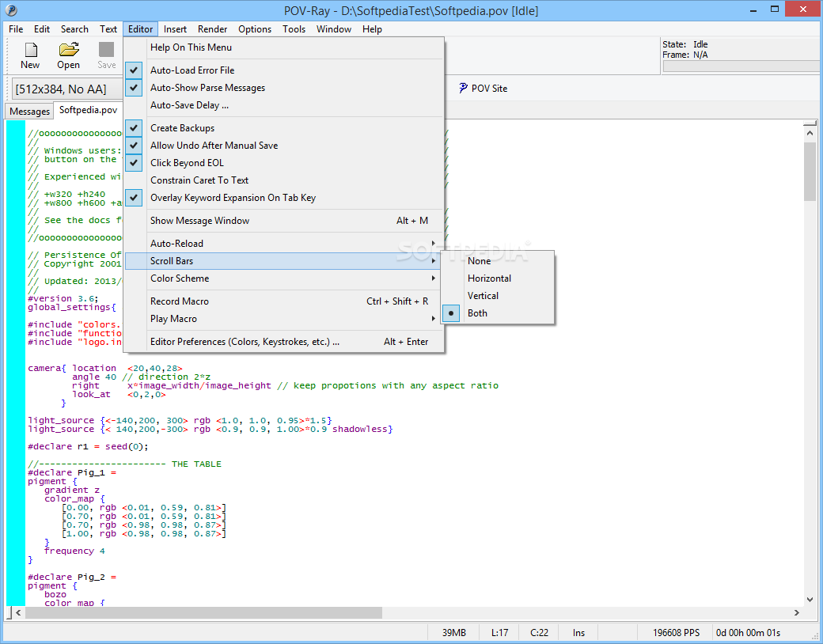Open the Search menu

point(74,28)
